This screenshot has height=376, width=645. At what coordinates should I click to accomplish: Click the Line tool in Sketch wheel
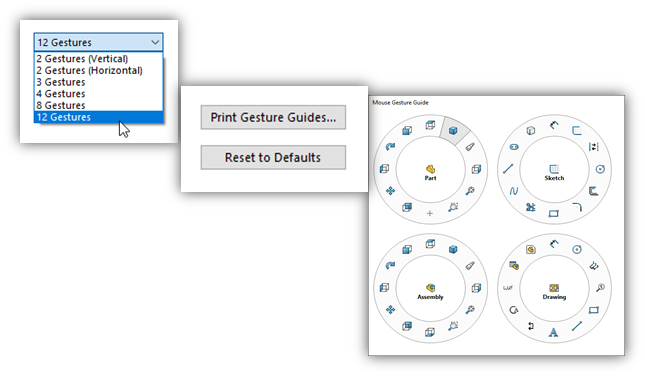coord(508,169)
